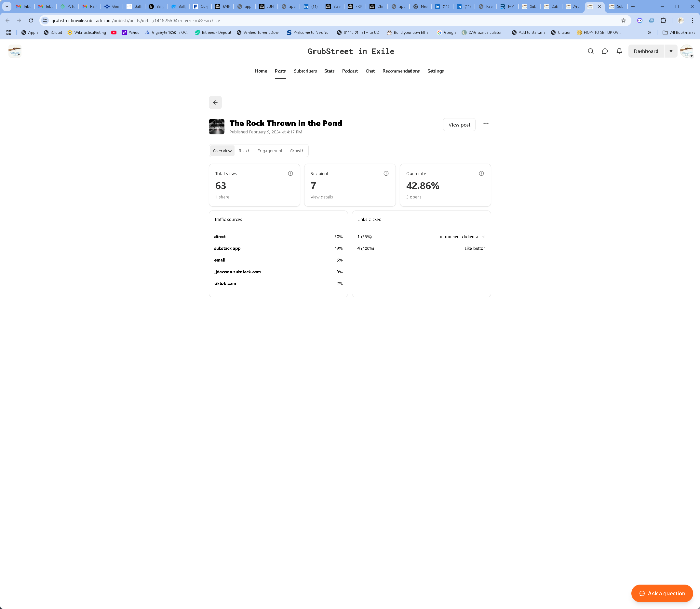Click the 'substack app' traffic source
Viewport: 700px width, 609px height.
(x=278, y=248)
